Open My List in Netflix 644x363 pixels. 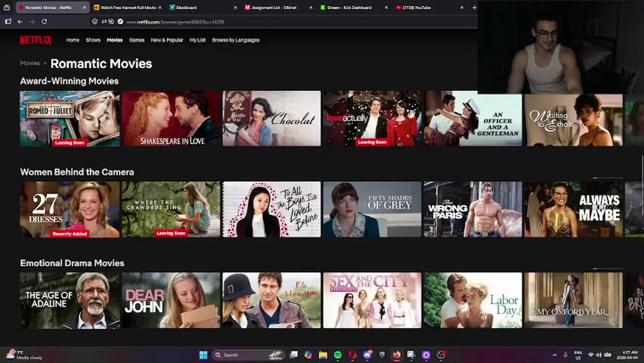point(198,40)
